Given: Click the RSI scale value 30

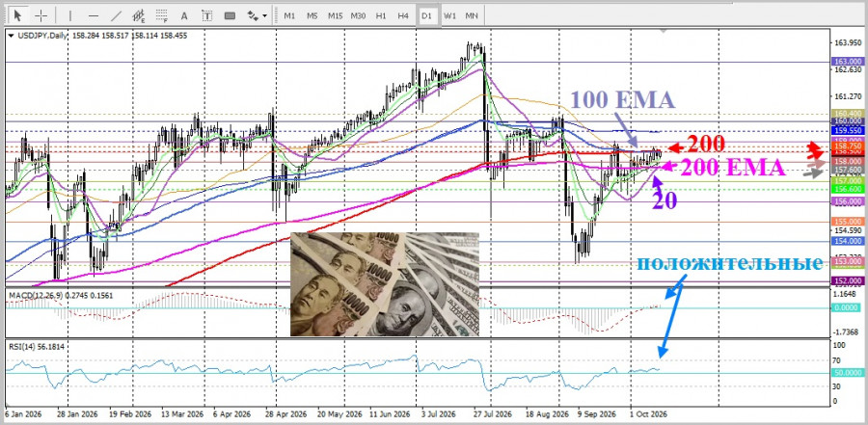Looking at the screenshot, I should click(x=839, y=386).
